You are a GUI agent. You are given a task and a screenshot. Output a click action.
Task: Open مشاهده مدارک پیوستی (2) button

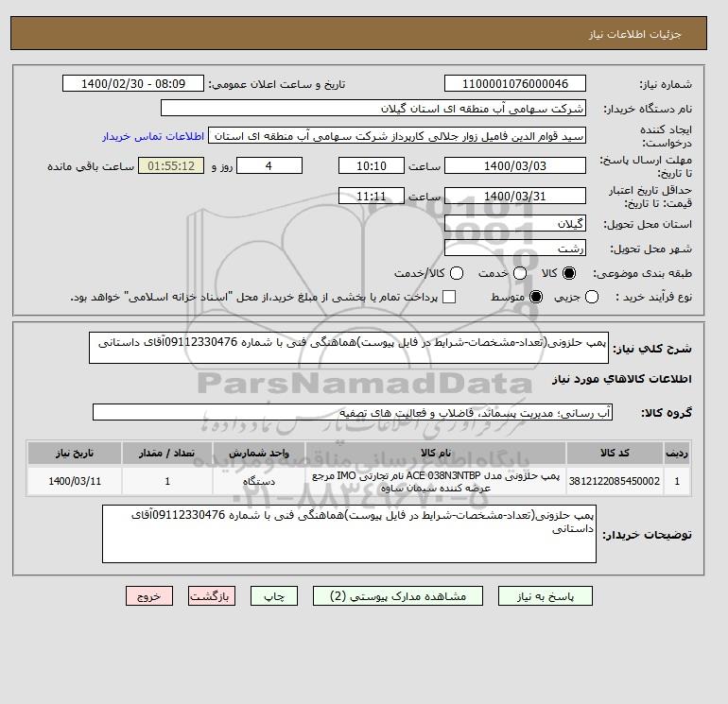[398, 596]
